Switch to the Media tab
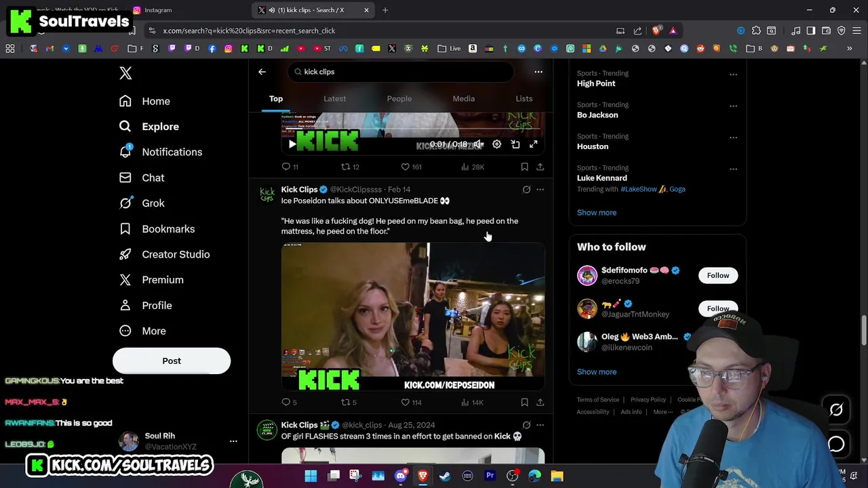 464,99
